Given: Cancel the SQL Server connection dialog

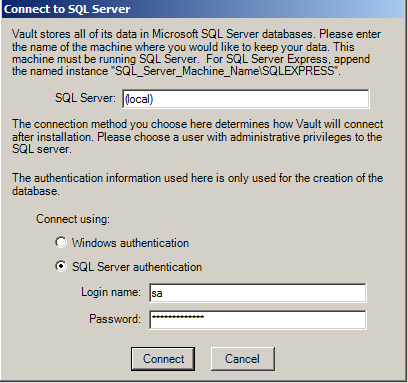Looking at the screenshot, I should (x=243, y=359).
